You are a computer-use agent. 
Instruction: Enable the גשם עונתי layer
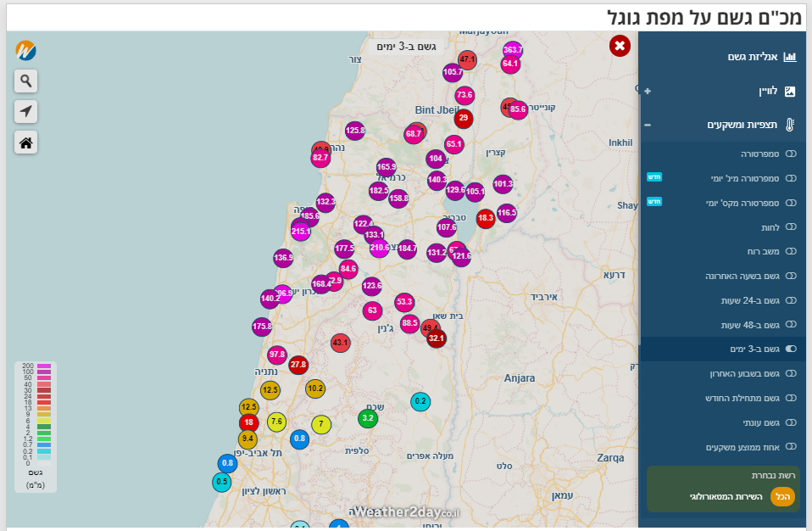(x=791, y=422)
